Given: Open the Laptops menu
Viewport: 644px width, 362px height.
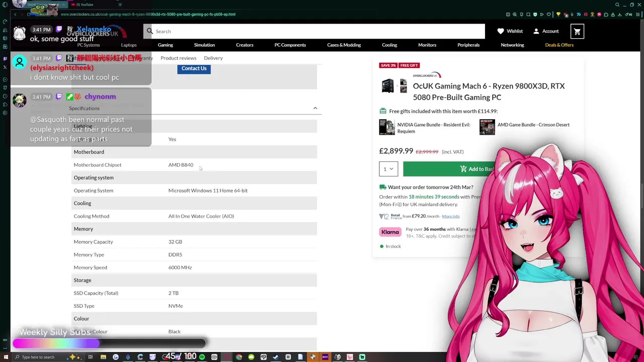Looking at the screenshot, I should point(129,45).
